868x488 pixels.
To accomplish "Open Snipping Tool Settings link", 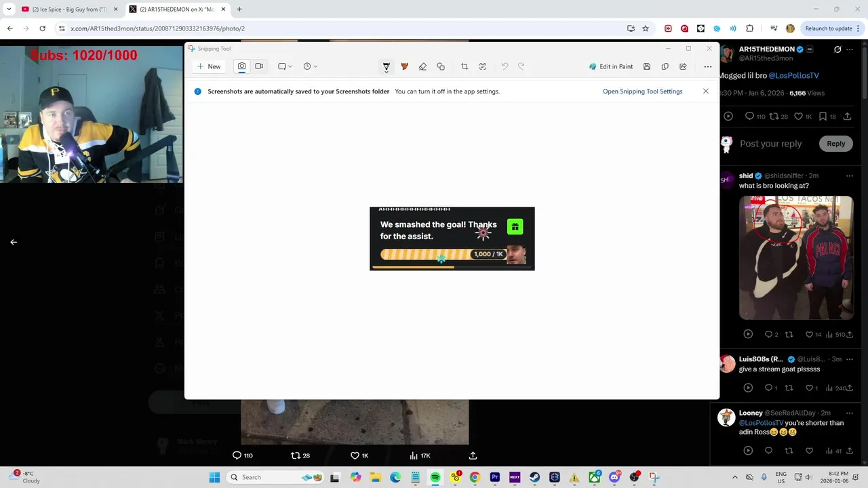I will pos(642,91).
